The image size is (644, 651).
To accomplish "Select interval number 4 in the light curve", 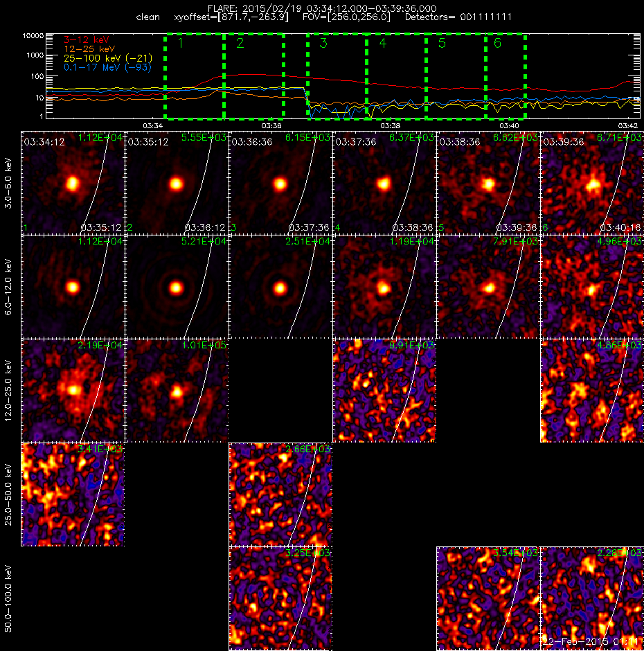I will 397,76.
